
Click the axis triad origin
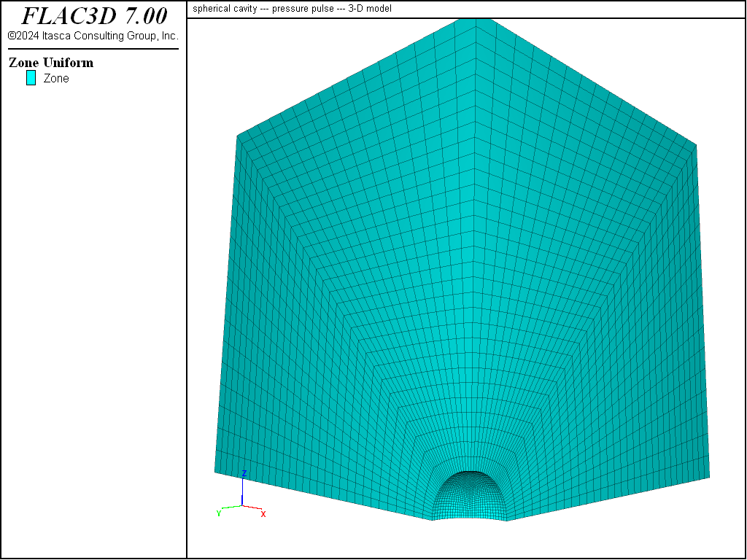click(x=242, y=505)
